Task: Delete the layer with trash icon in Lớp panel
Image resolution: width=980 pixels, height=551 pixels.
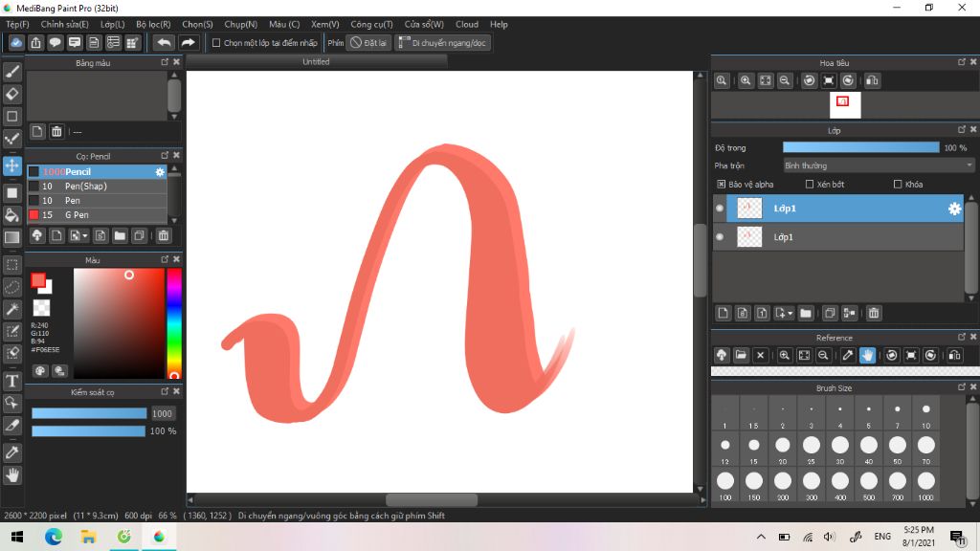Action: coord(874,313)
